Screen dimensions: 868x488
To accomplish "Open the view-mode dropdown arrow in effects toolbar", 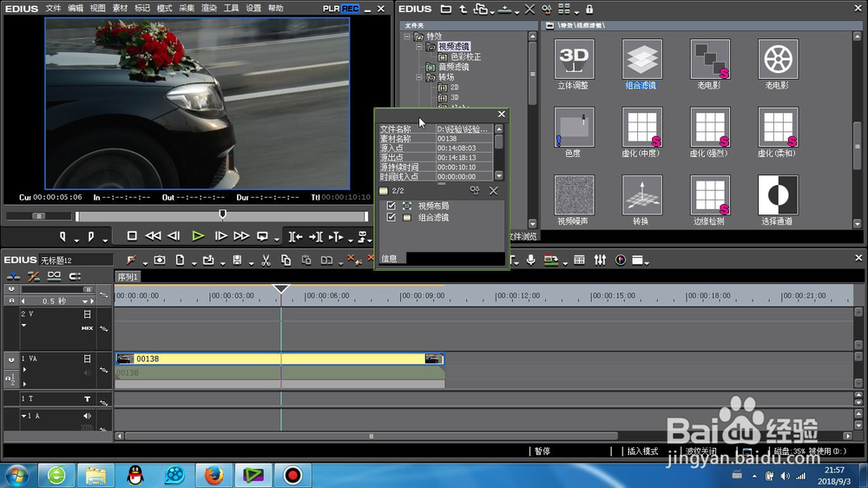I will pos(576,12).
